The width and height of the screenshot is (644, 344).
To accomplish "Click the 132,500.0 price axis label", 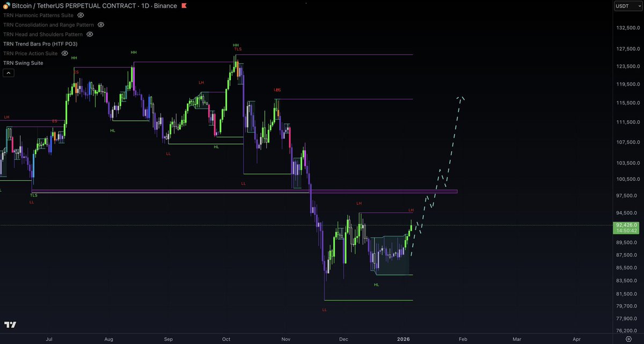I will pyautogui.click(x=627, y=27).
